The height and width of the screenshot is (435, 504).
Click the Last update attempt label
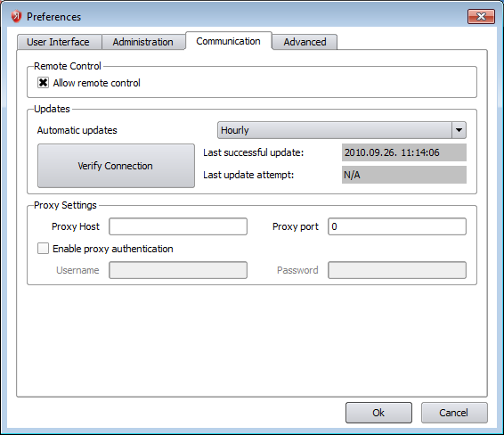click(x=248, y=175)
